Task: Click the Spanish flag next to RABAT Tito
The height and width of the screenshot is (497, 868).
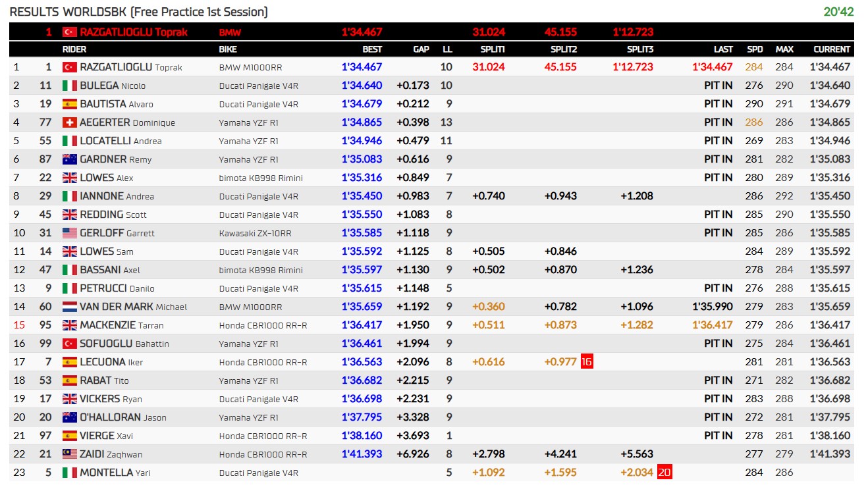Action: click(70, 380)
